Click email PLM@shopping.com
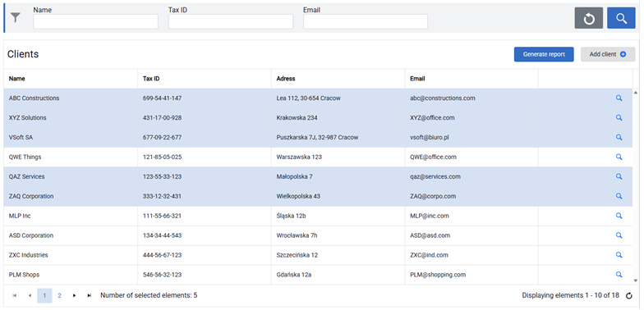644x310 pixels. [x=438, y=275]
